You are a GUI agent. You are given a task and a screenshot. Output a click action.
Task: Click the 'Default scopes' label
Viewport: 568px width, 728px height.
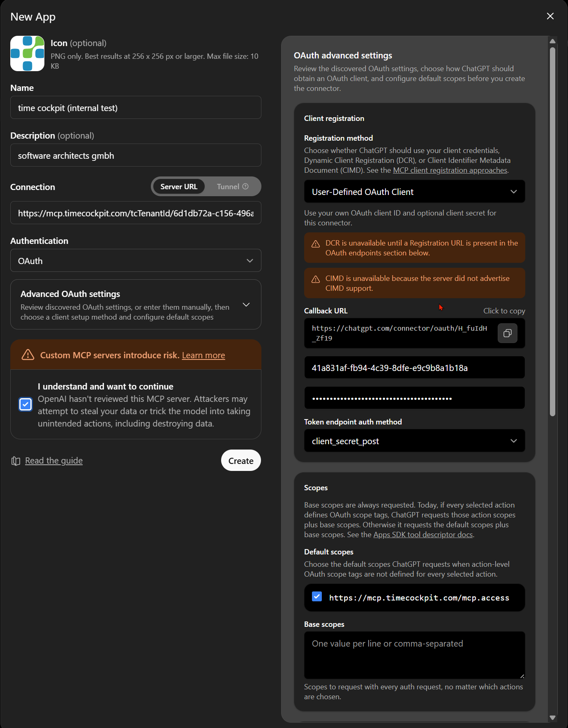[329, 552]
